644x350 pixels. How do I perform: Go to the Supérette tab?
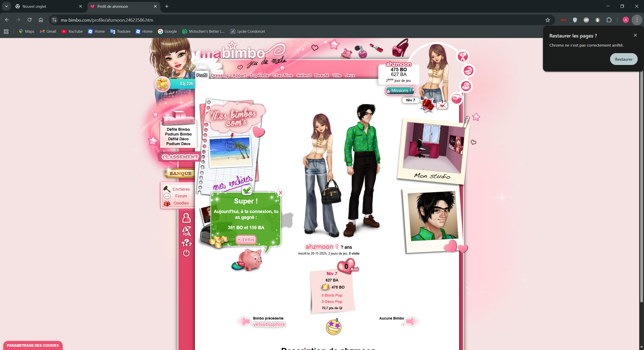(x=259, y=75)
